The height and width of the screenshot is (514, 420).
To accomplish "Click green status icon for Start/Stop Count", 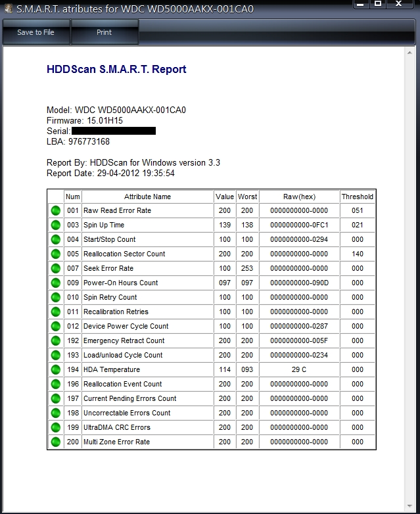I will [56, 239].
